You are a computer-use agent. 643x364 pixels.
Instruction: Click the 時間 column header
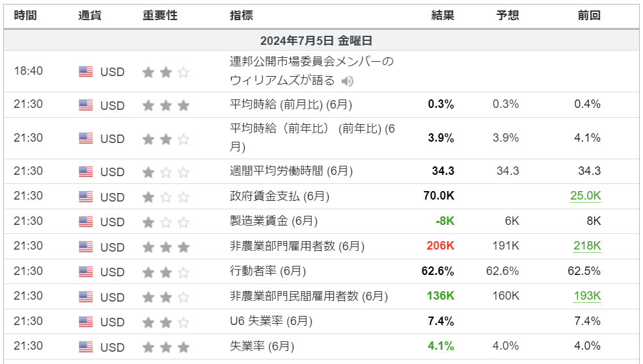pyautogui.click(x=25, y=16)
